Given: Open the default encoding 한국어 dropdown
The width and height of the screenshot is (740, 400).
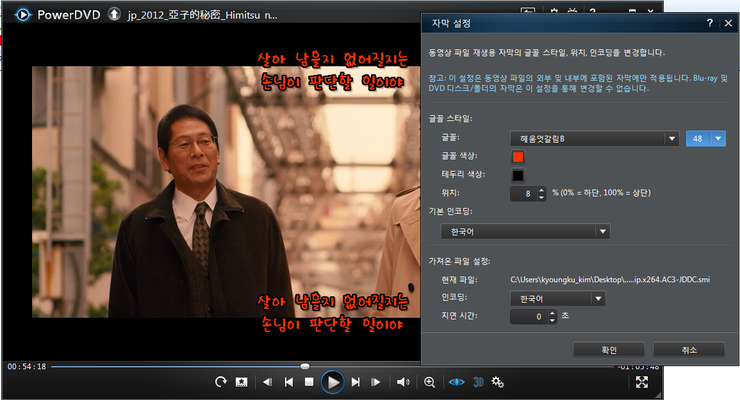Looking at the screenshot, I should pos(525,232).
